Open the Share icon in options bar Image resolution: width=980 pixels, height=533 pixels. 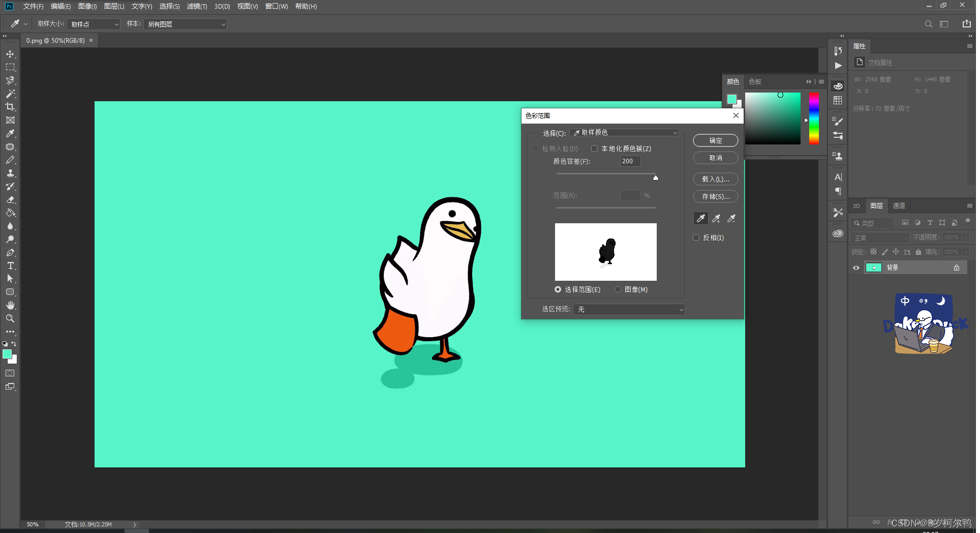point(967,24)
